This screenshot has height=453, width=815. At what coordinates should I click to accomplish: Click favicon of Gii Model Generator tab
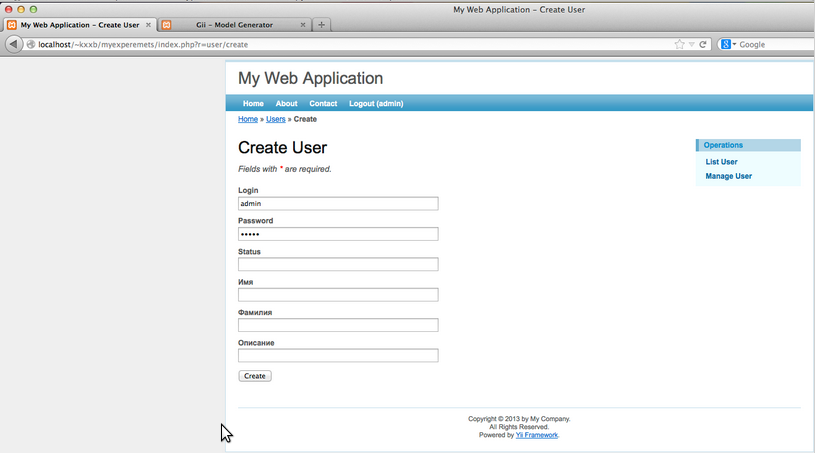[166, 24]
